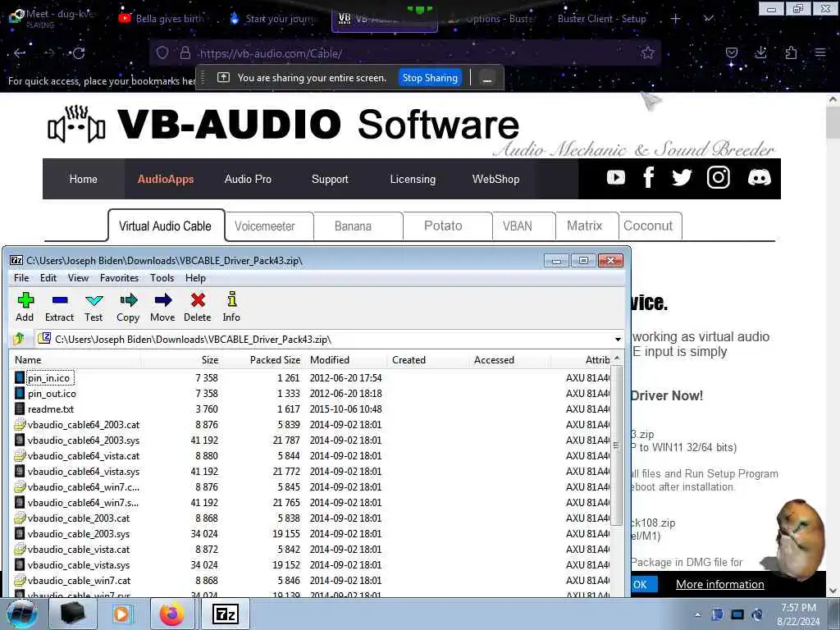The height and width of the screenshot is (630, 840).
Task: Open the View menu in 7-Zip
Action: click(x=78, y=277)
